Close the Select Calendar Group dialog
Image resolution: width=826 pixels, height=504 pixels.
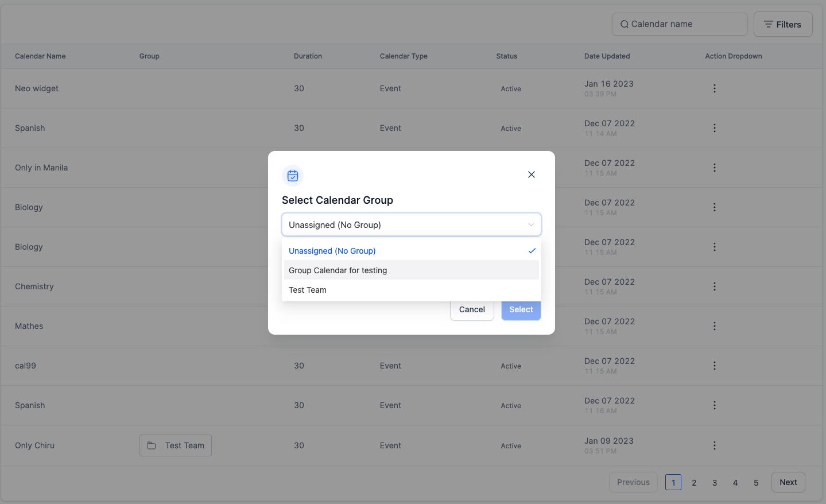coord(532,175)
